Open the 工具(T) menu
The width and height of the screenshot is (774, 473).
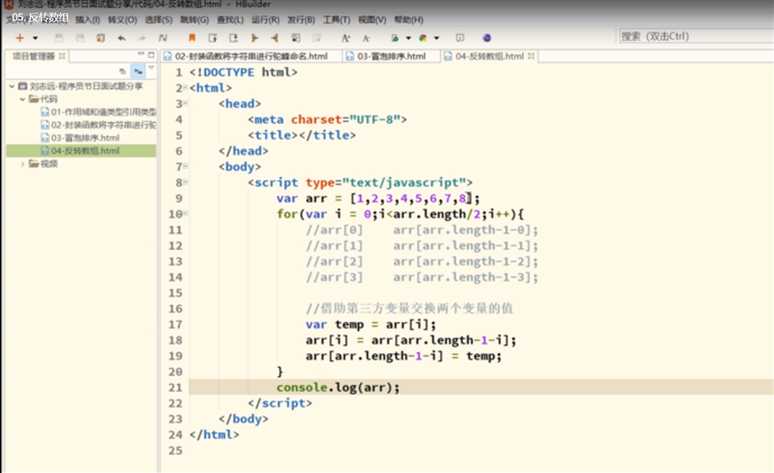(337, 20)
